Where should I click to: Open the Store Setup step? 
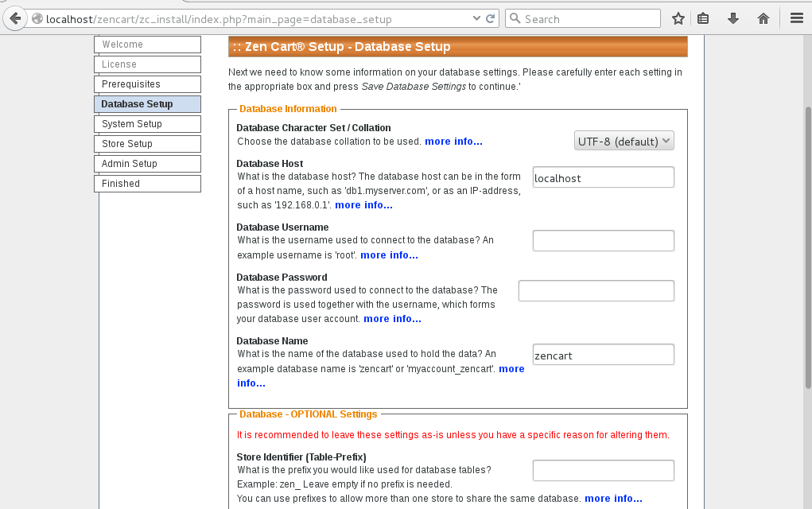click(x=148, y=144)
